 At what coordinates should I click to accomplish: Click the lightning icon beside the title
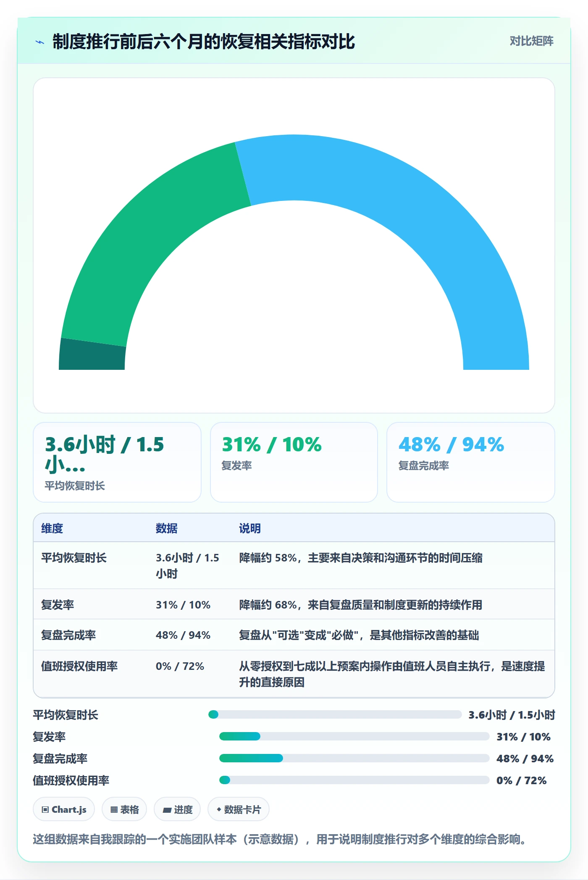coord(40,42)
